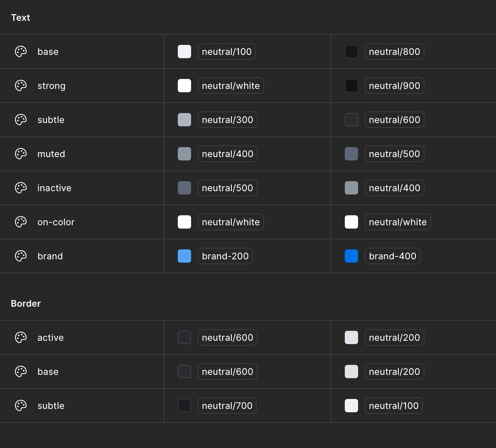Click the neutral/900 color swatch for strong
This screenshot has width=496, height=448.
(351, 86)
